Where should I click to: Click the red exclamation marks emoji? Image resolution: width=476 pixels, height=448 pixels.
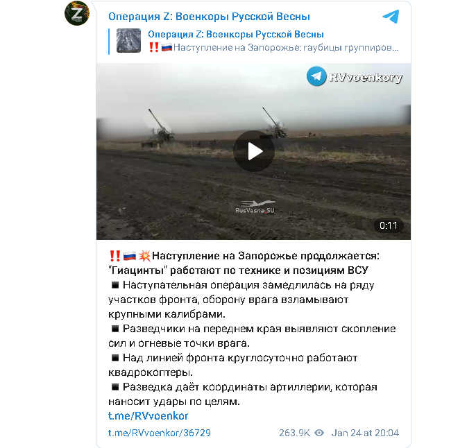pyautogui.click(x=114, y=256)
